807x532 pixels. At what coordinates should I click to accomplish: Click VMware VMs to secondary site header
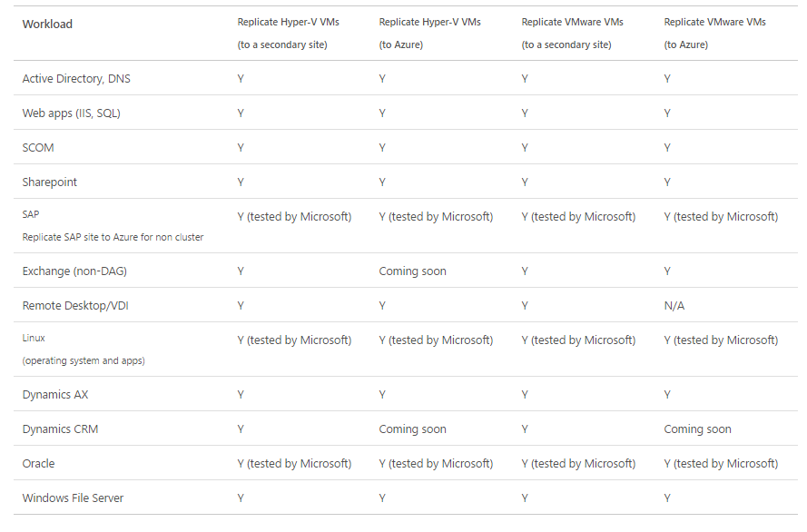[x=572, y=34]
